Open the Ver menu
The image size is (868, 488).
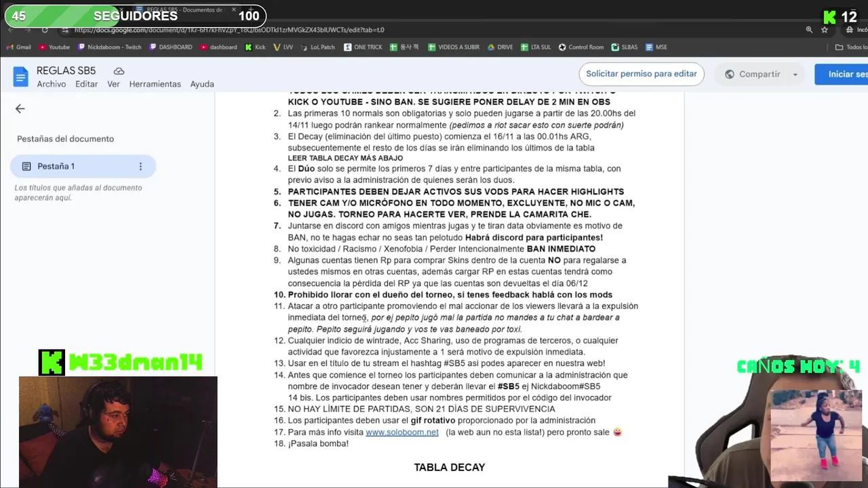tap(113, 84)
